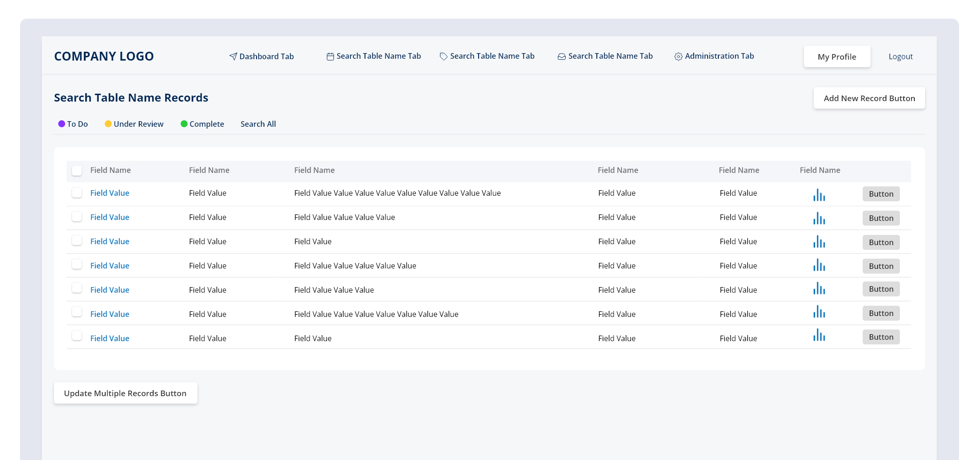Open chart icon in row with five 'Value' words
980x460 pixels.
tap(819, 265)
